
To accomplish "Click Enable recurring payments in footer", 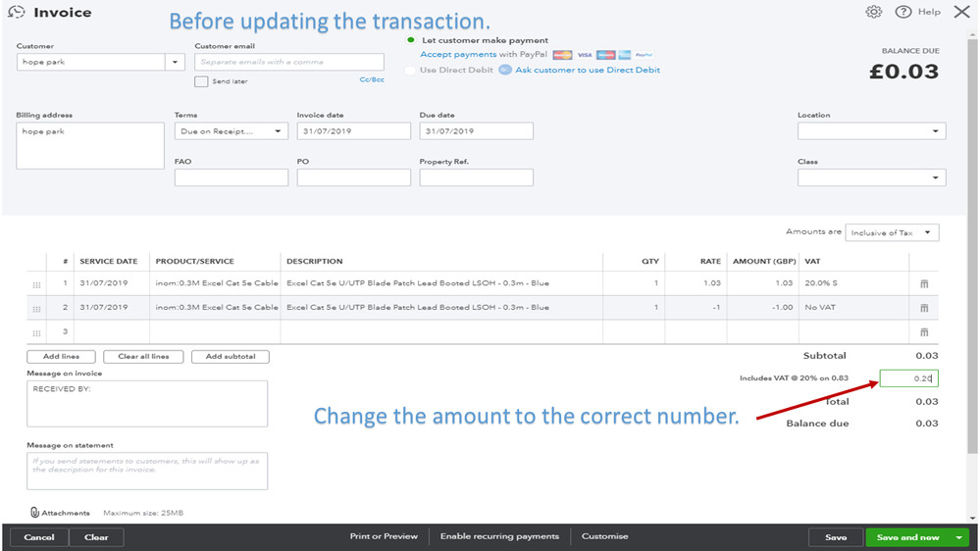I will [x=499, y=536].
